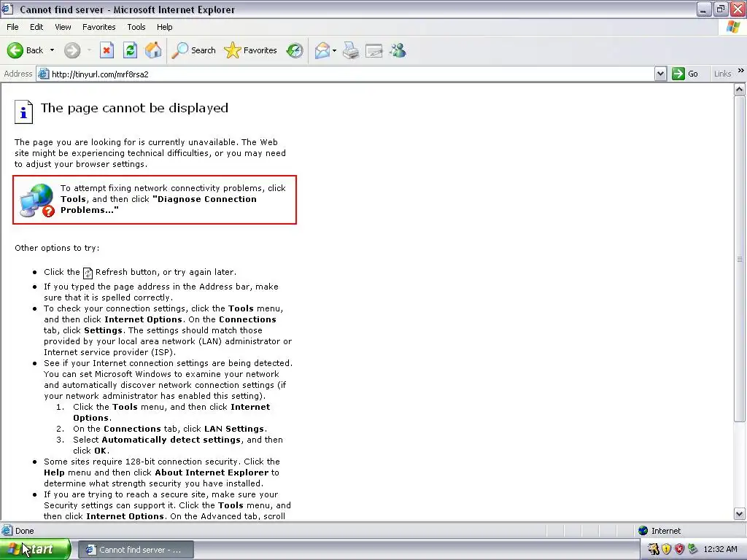The height and width of the screenshot is (560, 747).
Task: Click the vertical scrollbar thumb
Action: click(740, 259)
